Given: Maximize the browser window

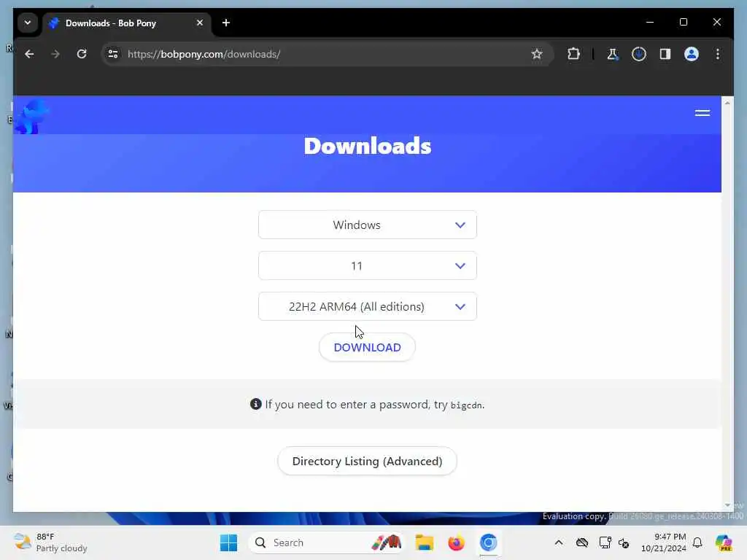Looking at the screenshot, I should [683, 23].
